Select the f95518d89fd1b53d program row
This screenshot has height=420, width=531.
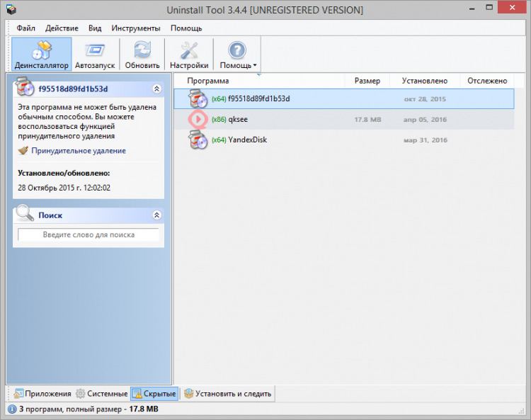click(x=343, y=99)
